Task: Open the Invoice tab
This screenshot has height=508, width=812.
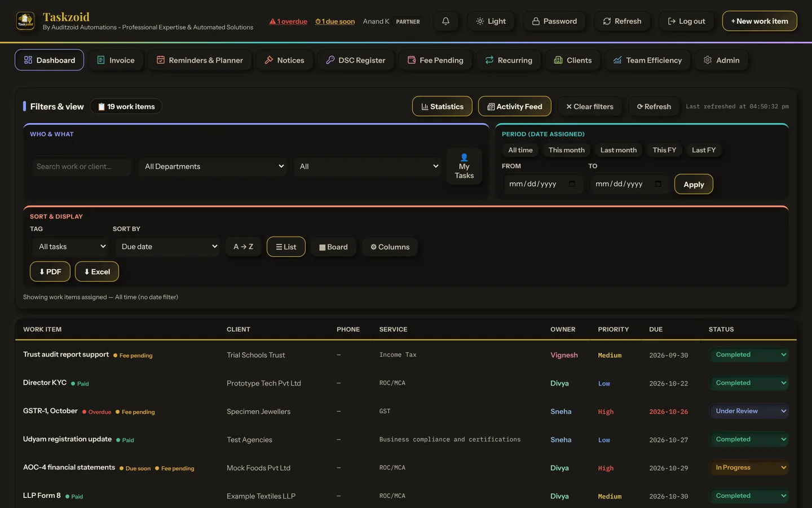Action: 116,60
